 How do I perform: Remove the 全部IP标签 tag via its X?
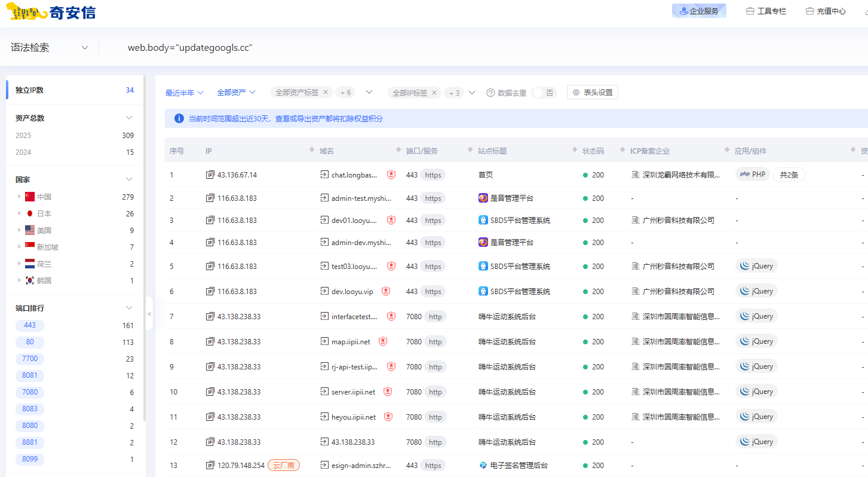434,93
